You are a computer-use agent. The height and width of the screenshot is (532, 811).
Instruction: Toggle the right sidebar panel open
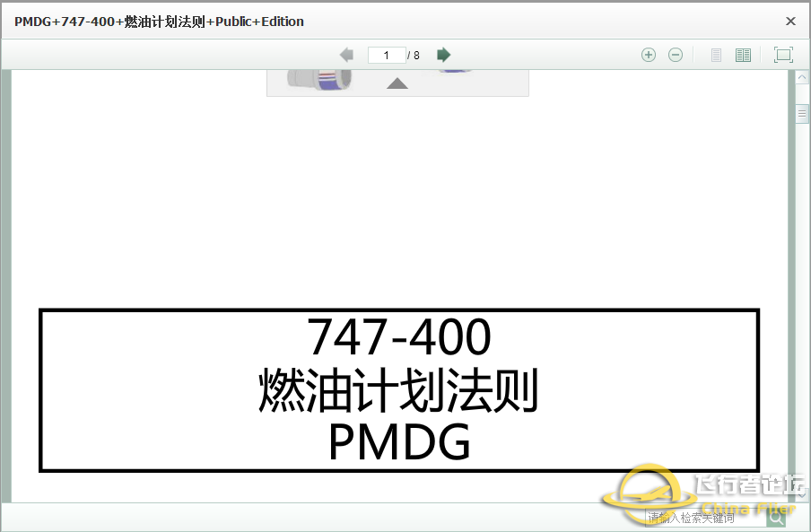click(802, 114)
